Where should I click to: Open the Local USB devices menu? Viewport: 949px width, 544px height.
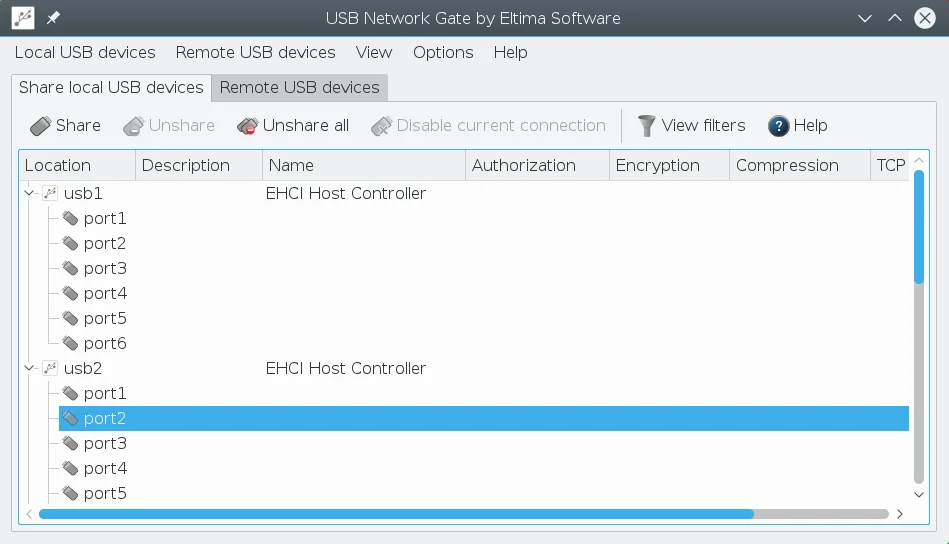coord(85,52)
